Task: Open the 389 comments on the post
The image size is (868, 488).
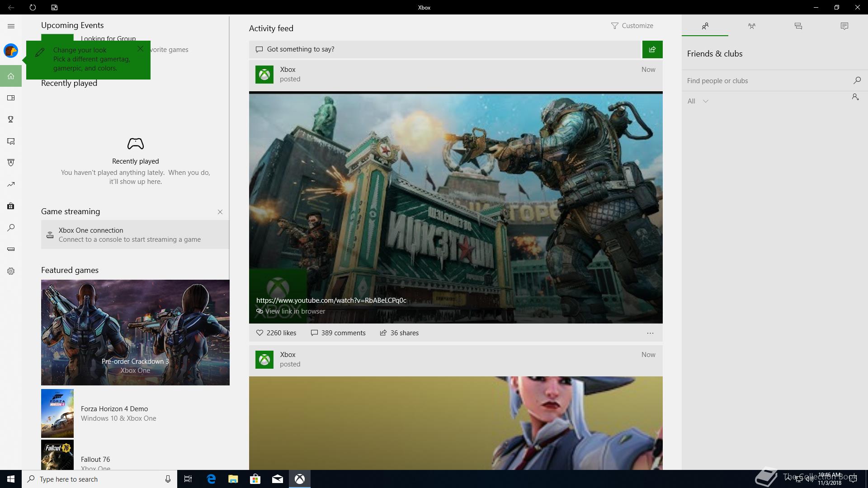Action: (338, 333)
